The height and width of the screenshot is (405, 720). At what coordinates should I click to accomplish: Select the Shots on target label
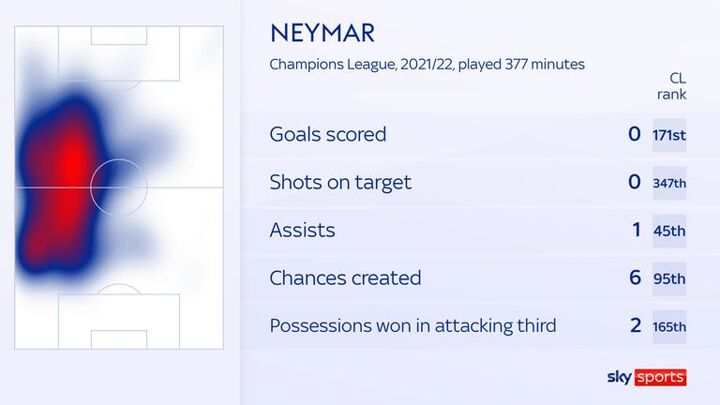[340, 182]
